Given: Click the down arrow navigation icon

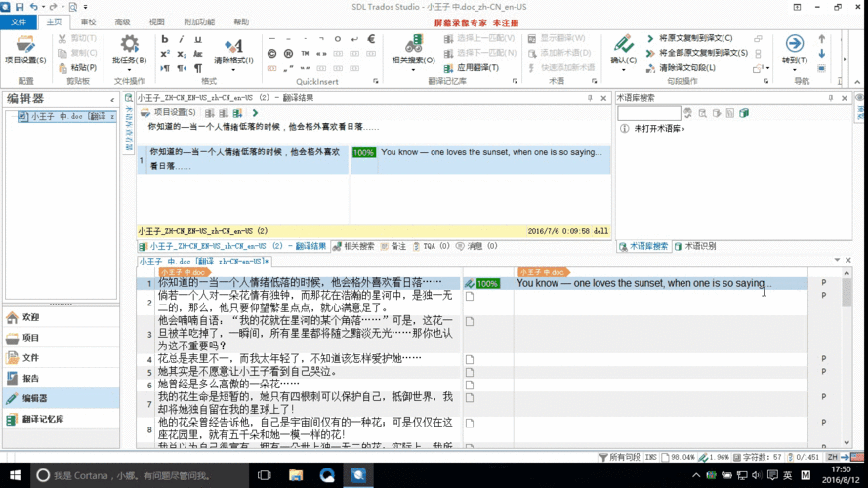Looking at the screenshot, I should (821, 53).
